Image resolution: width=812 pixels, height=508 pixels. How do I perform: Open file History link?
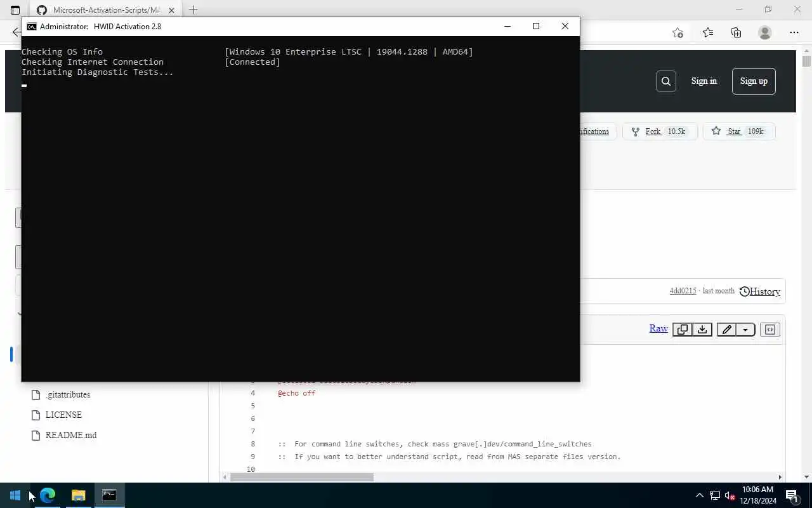[760, 291]
